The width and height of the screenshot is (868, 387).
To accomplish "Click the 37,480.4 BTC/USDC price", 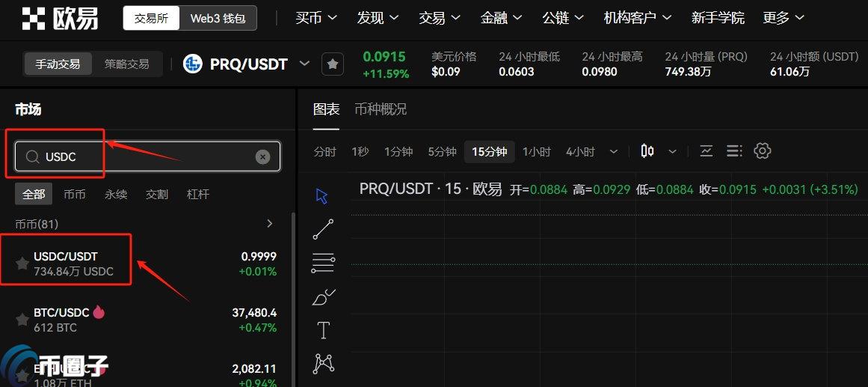I will 254,313.
